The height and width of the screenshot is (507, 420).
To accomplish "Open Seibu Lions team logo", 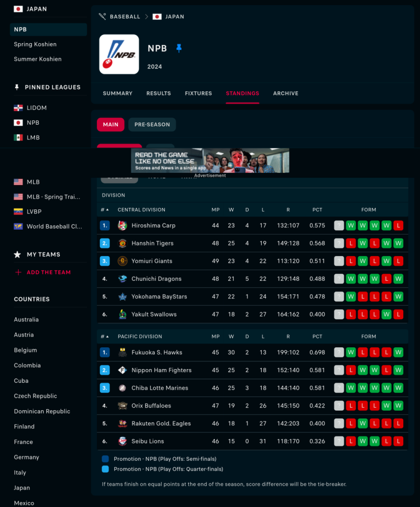I will (x=122, y=442).
